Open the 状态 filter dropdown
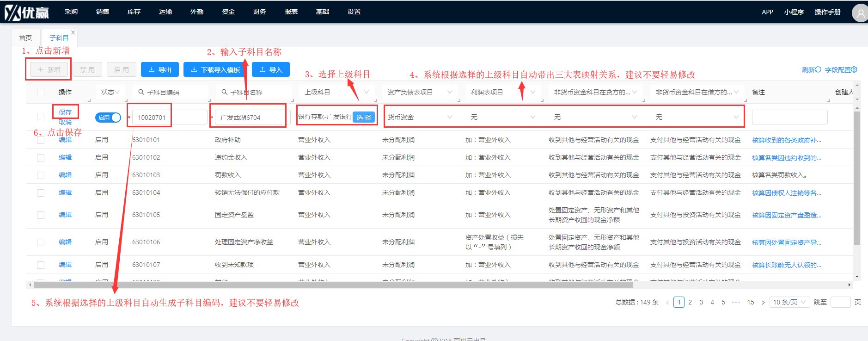The width and height of the screenshot is (868, 341). (110, 92)
